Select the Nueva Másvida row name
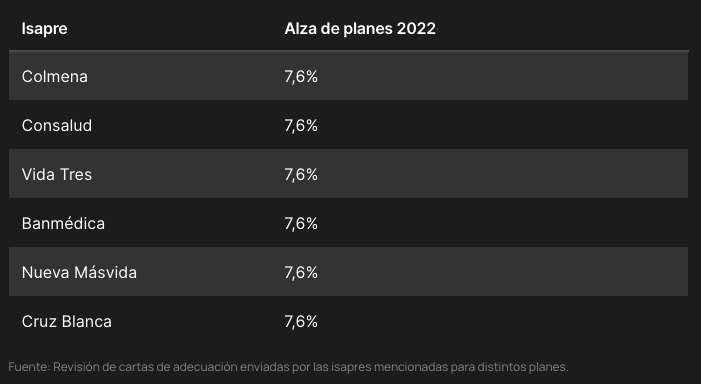This screenshot has width=701, height=384. pyautogui.click(x=79, y=273)
